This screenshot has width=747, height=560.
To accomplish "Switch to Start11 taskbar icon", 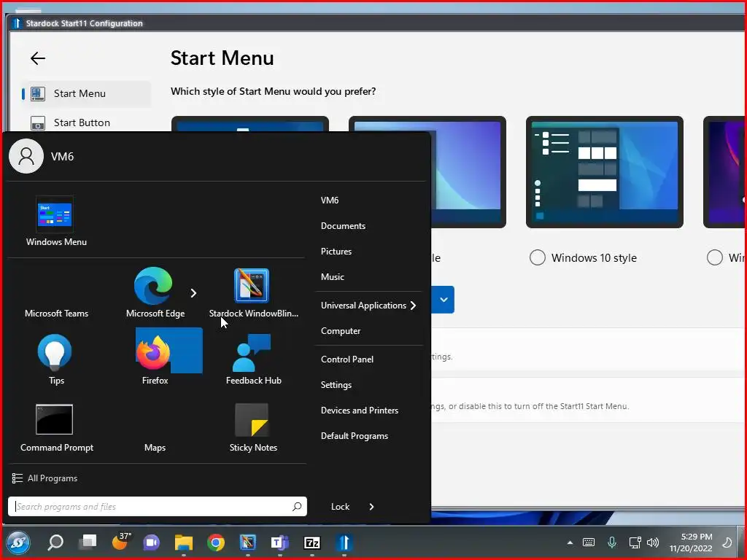I will pyautogui.click(x=344, y=542).
